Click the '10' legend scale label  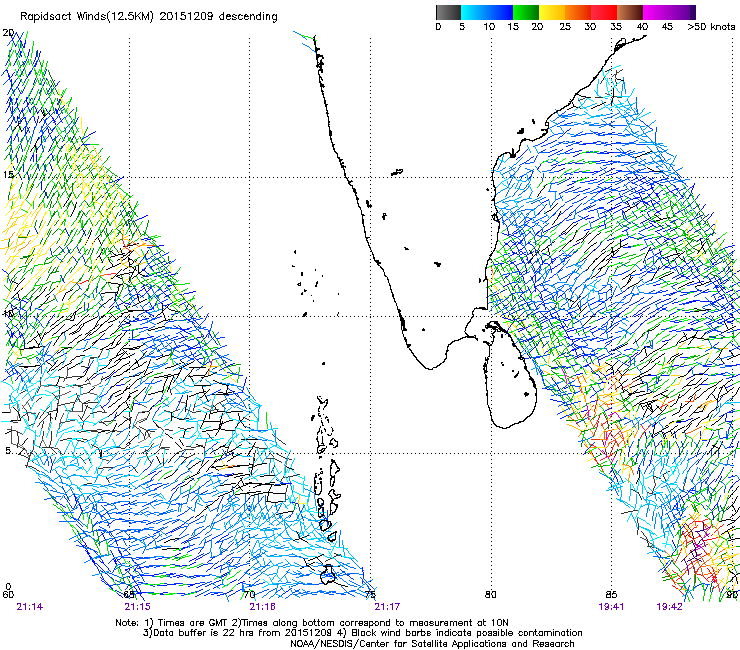[x=489, y=27]
